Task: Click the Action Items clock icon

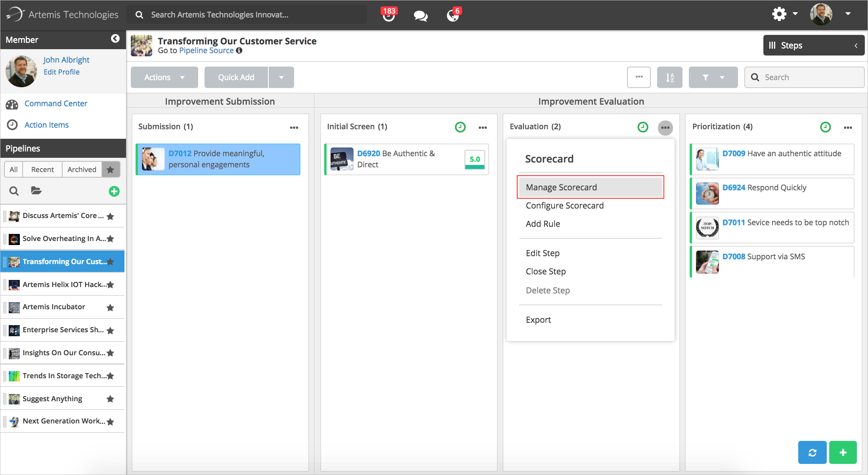Action: pos(12,125)
